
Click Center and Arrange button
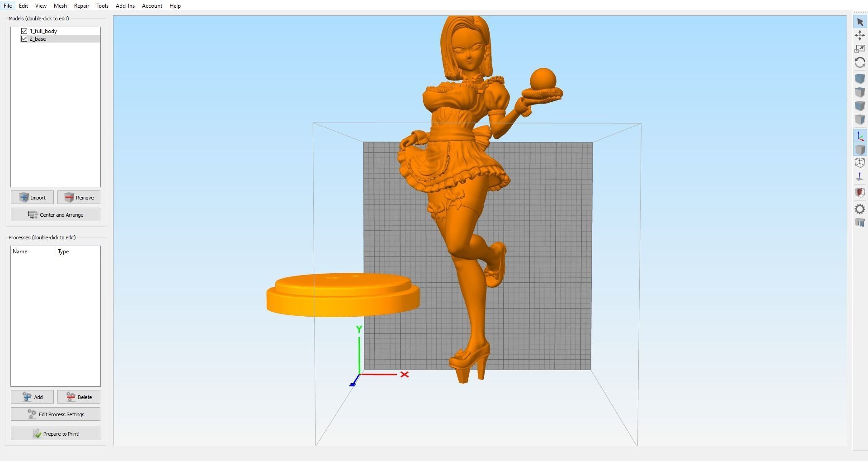point(56,215)
